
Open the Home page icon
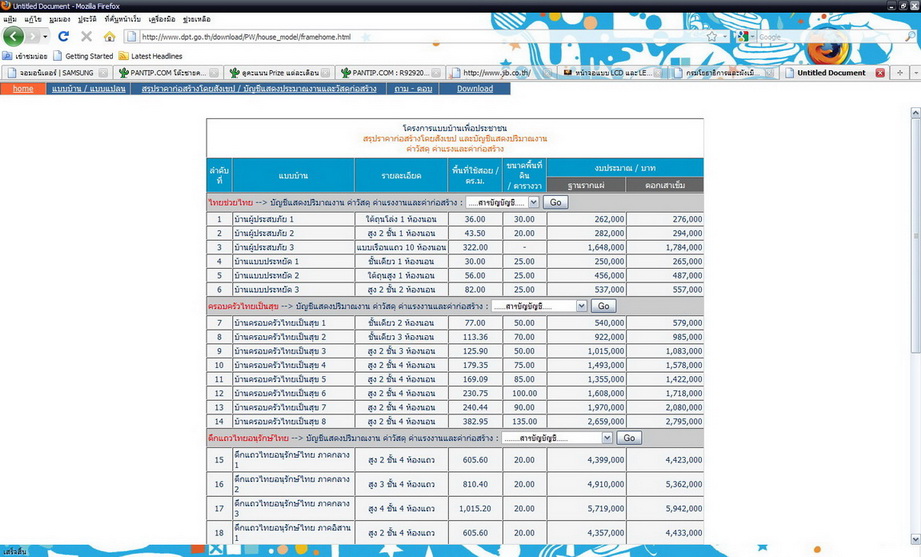click(x=109, y=36)
